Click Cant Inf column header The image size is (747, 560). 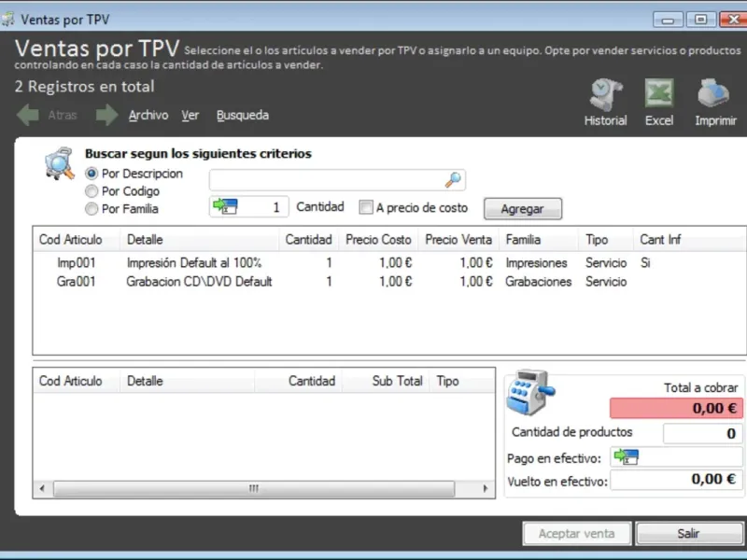click(689, 240)
